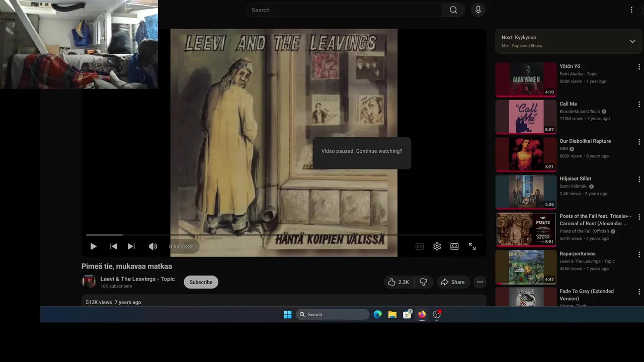Click the video title Pimeä tie, mukavaa matkaa
Screen dimensions: 644x362
(x=127, y=266)
